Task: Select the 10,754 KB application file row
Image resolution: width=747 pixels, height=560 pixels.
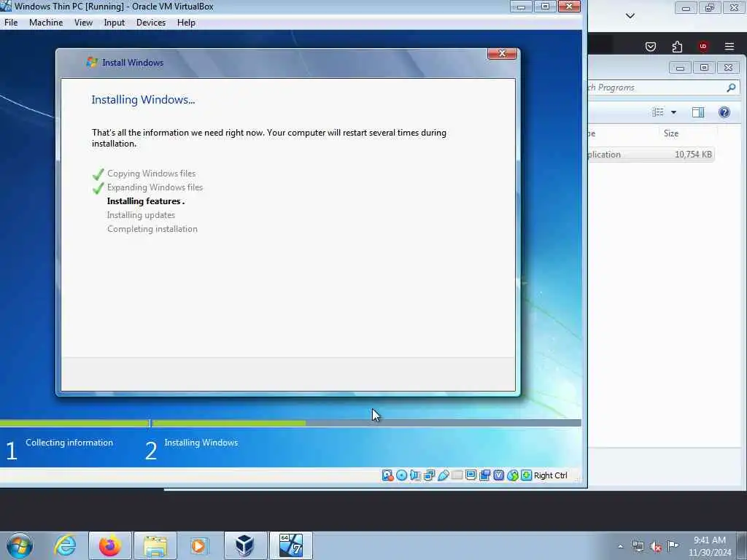Action: [651, 155]
